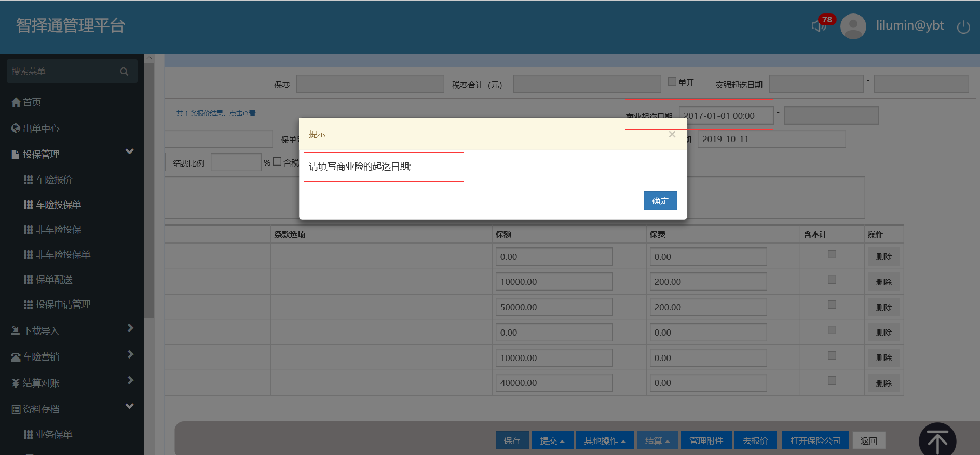Click the grid icon beside 车险投保单
The image size is (980, 455).
coord(29,204)
